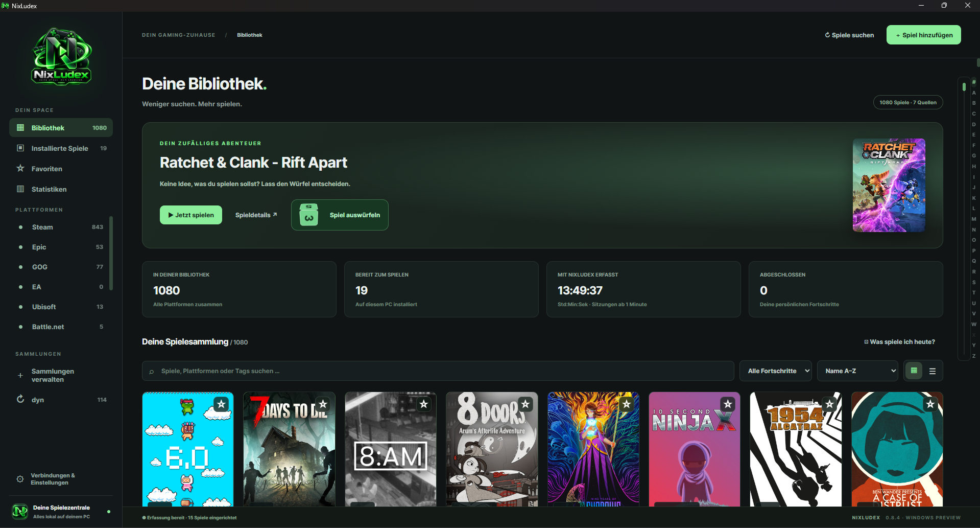Click the green alphabet index scroll thumb
Image resolution: width=980 pixels, height=528 pixels.
point(964,86)
